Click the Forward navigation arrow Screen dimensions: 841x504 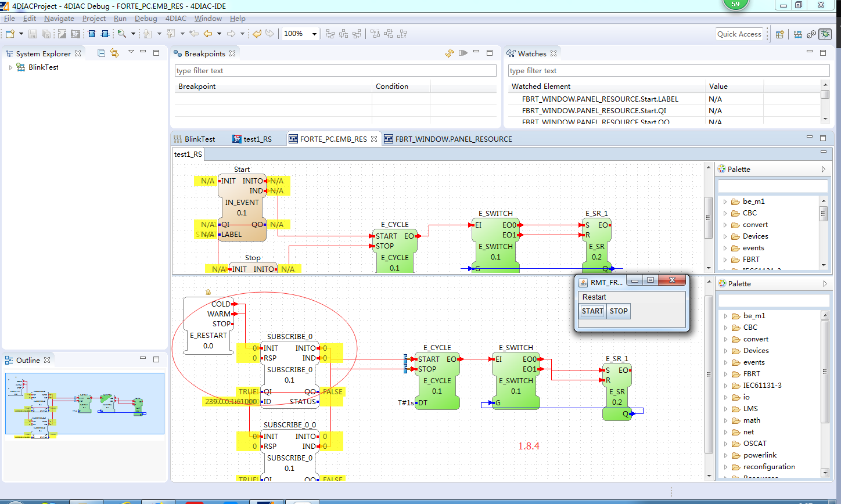[x=231, y=34]
